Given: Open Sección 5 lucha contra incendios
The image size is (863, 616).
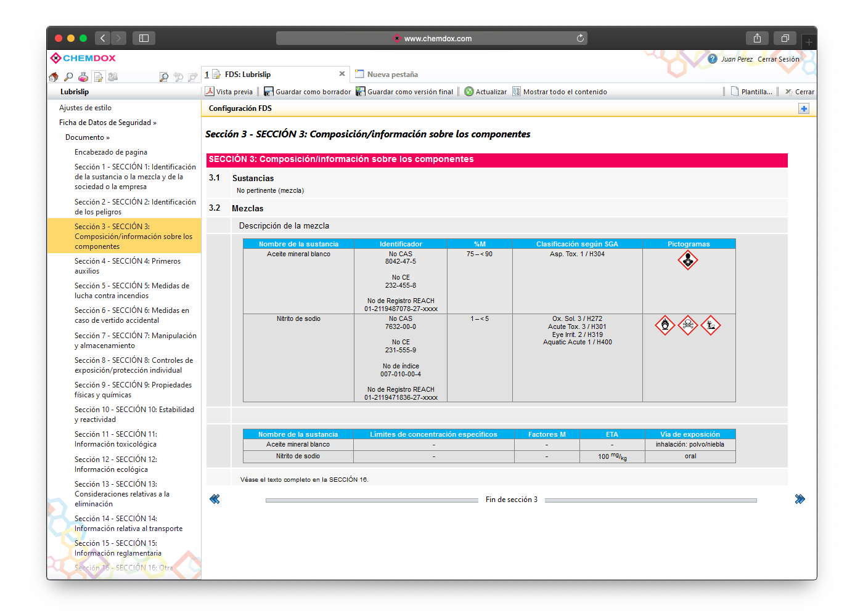Looking at the screenshot, I should pos(132,291).
